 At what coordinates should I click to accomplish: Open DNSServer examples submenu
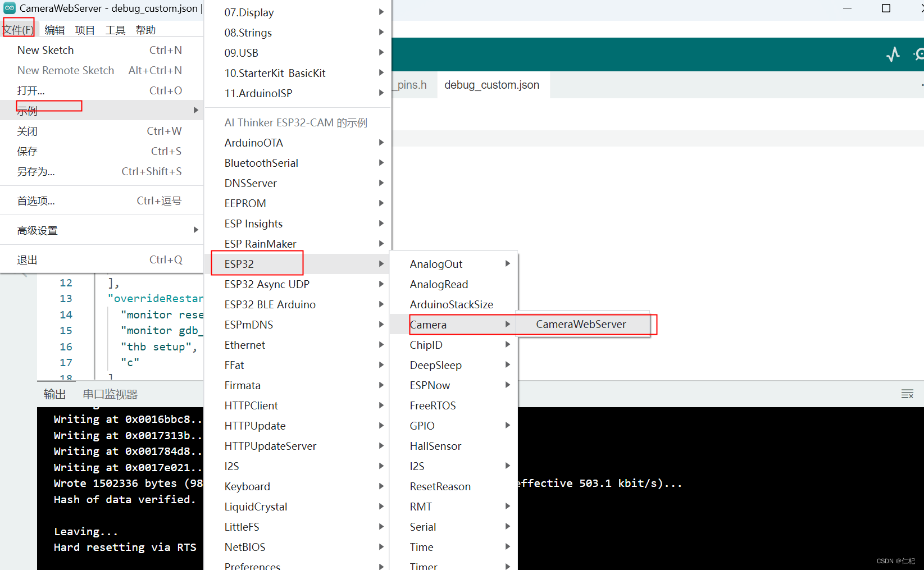298,183
